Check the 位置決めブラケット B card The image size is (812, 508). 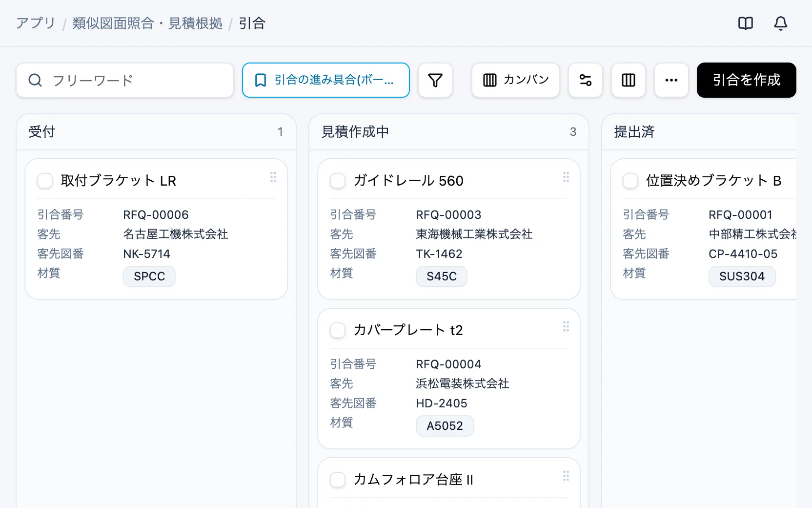(630, 181)
